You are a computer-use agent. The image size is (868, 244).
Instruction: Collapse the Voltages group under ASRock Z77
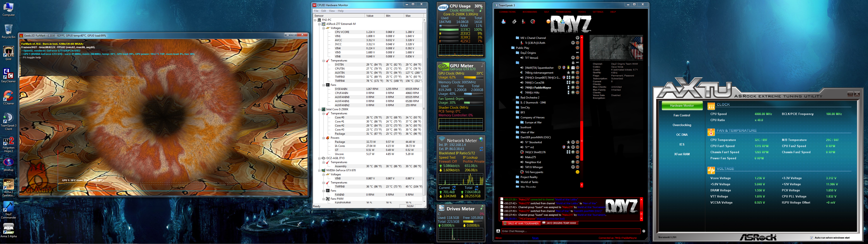[x=323, y=28]
